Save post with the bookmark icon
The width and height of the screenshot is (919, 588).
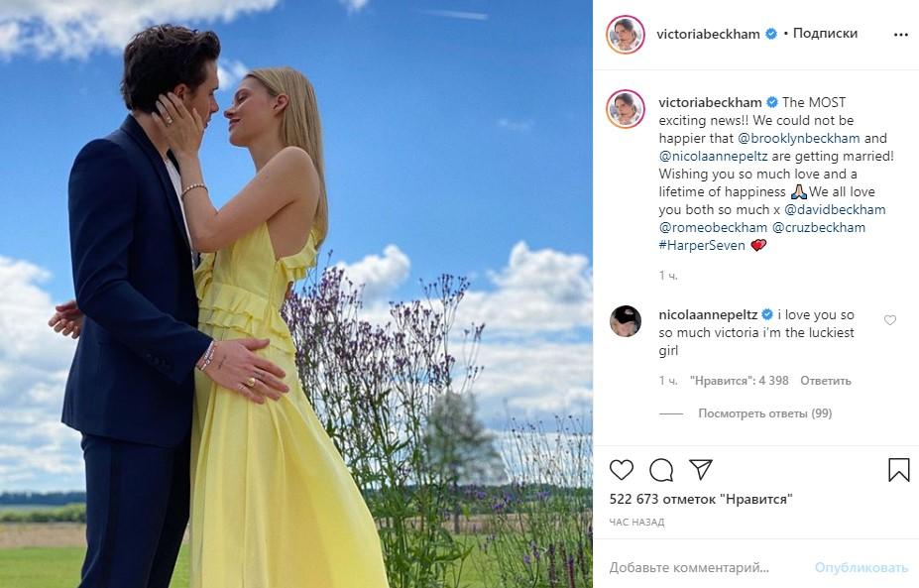[x=898, y=470]
